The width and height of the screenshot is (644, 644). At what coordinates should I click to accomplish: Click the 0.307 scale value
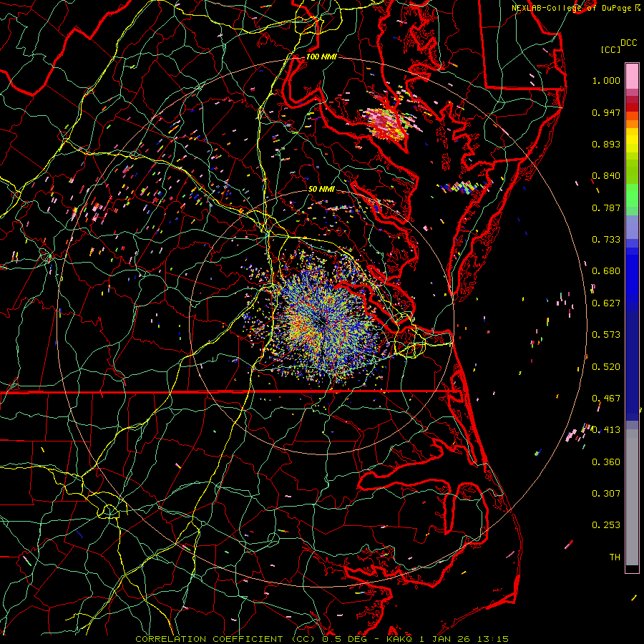coord(606,494)
